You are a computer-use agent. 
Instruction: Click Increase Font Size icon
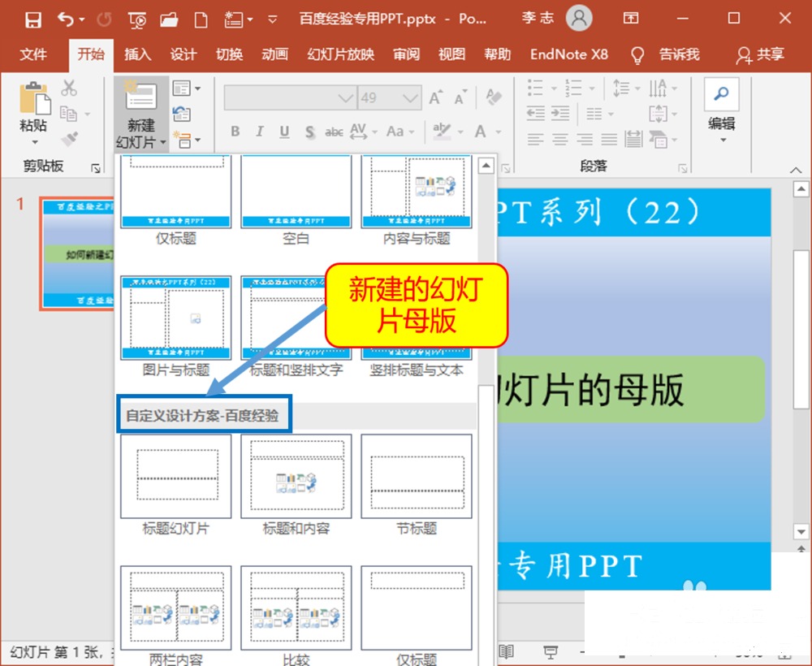click(x=435, y=97)
